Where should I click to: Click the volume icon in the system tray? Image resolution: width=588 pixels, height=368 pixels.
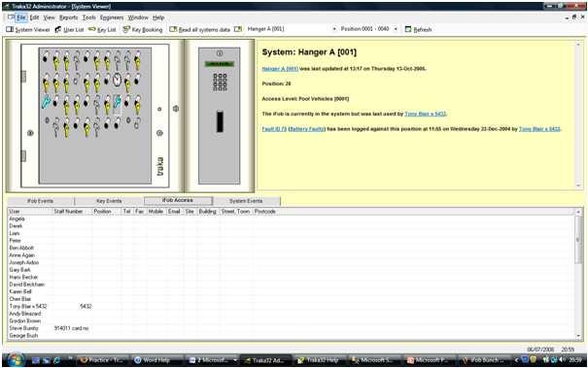click(x=562, y=360)
